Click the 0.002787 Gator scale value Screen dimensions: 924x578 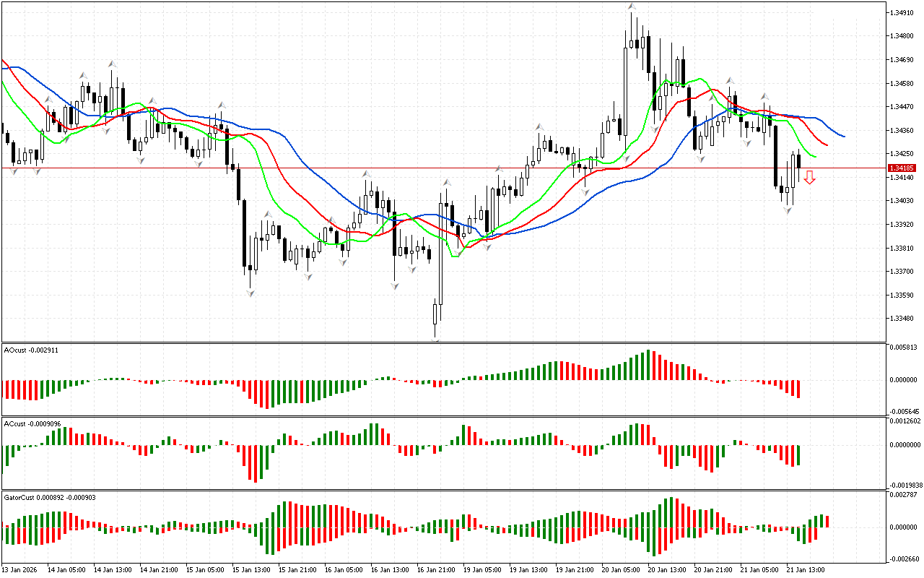tap(904, 495)
